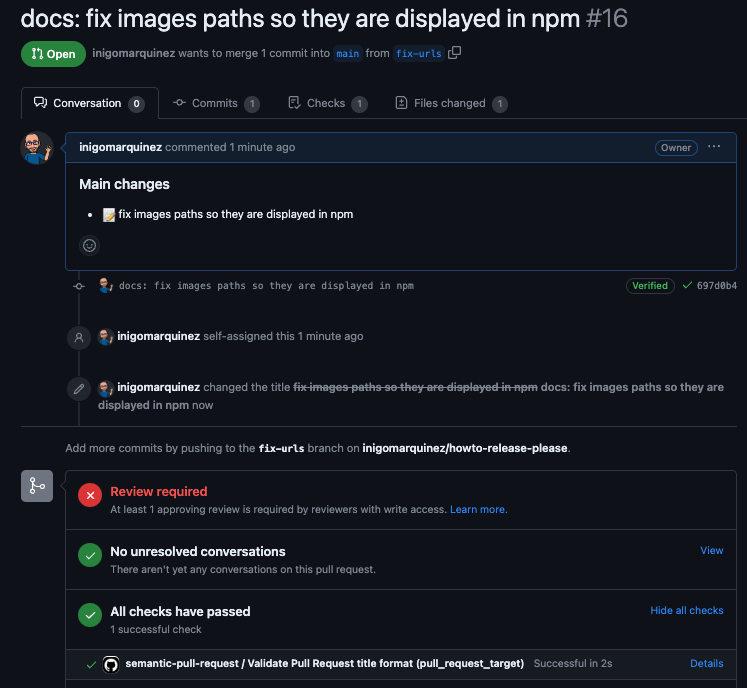The image size is (747, 688).
Task: Click small avatar in changed the title event
Action: coord(105,388)
